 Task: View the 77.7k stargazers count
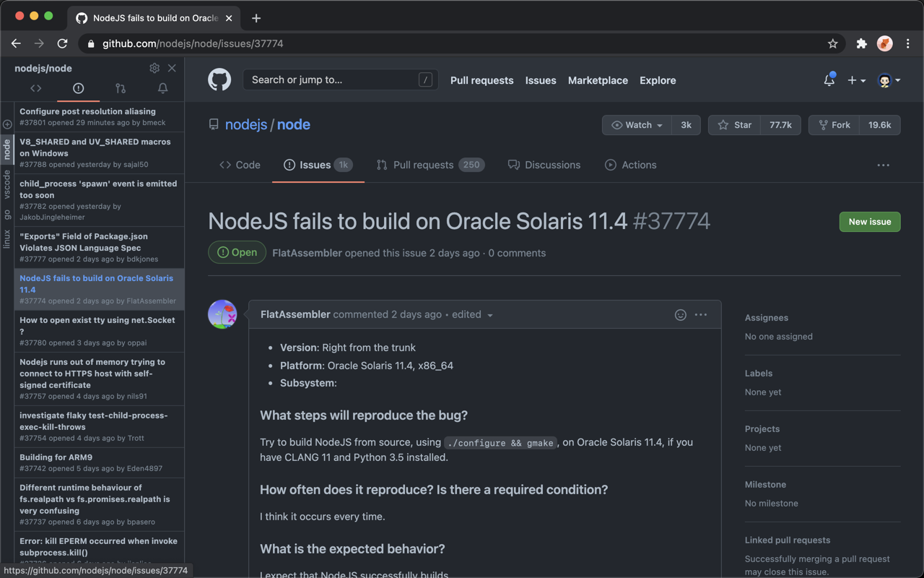780,125
